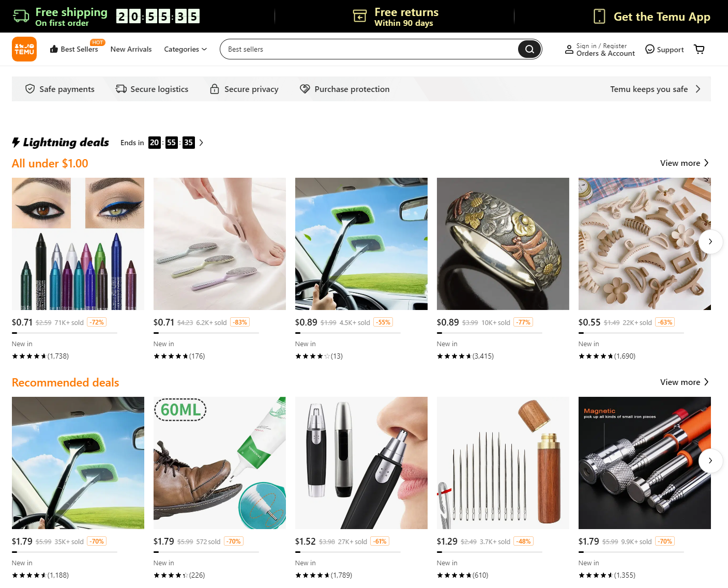Click the search magnifier button
728x588 pixels.
click(x=529, y=49)
